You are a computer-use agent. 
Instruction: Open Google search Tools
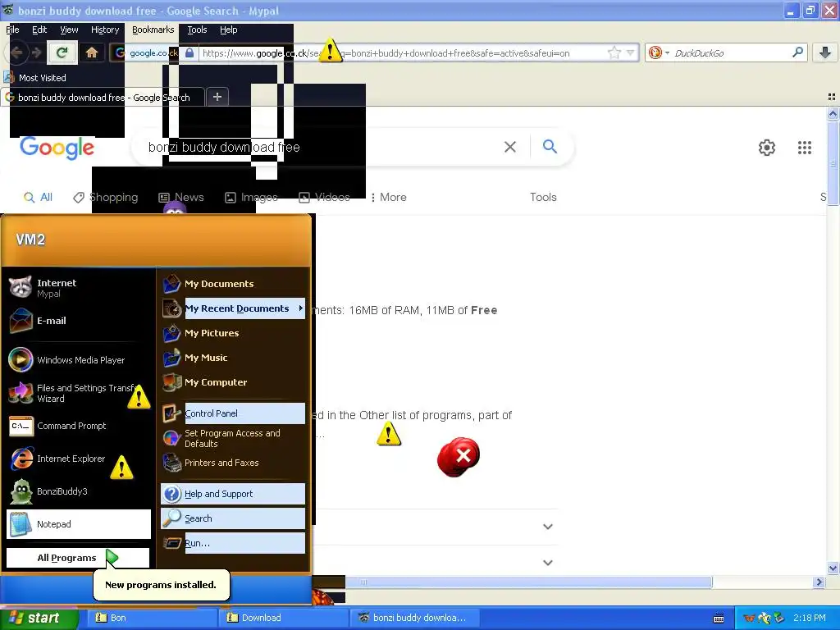(543, 197)
